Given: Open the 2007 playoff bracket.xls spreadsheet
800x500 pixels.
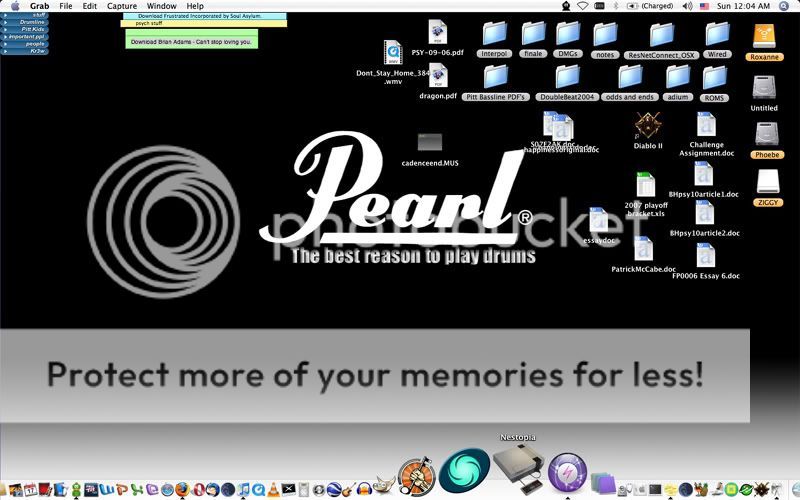Looking at the screenshot, I should (645, 186).
